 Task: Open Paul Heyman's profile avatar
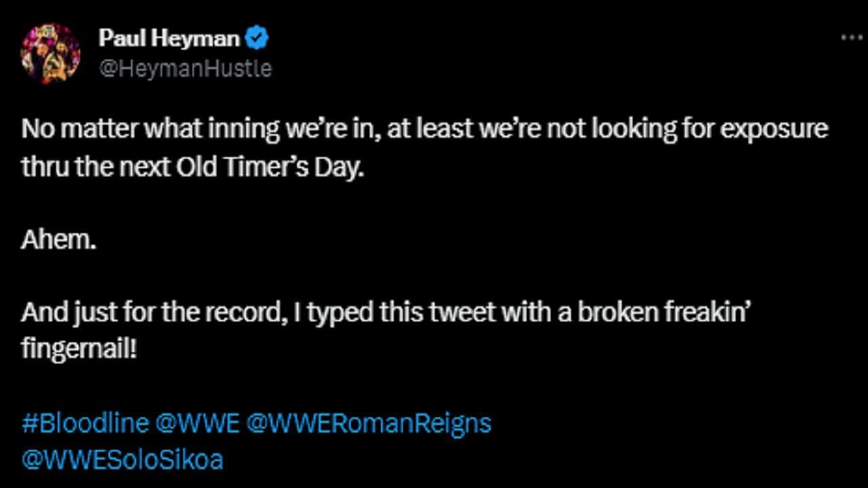pos(50,53)
